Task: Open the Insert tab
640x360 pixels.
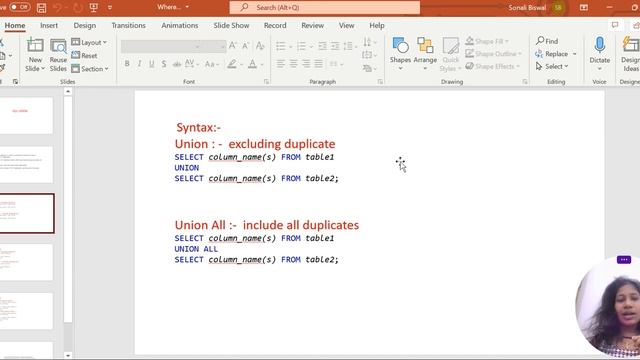Action: pyautogui.click(x=49, y=25)
